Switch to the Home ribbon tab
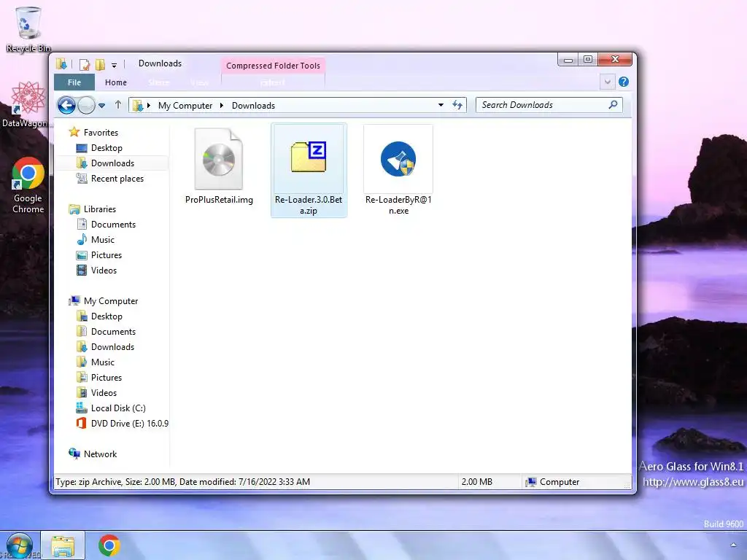The image size is (747, 560). click(116, 82)
